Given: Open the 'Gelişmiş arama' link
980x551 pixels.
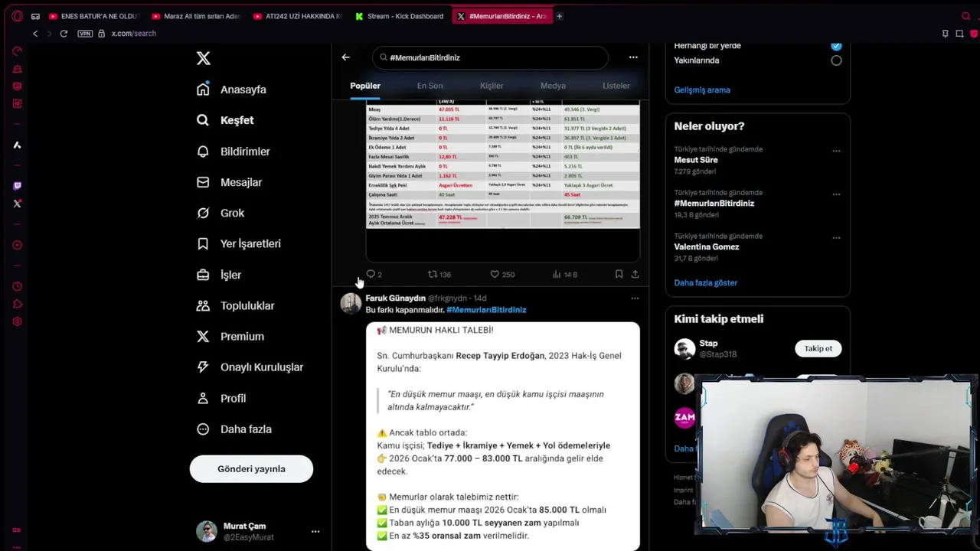Looking at the screenshot, I should pos(702,90).
